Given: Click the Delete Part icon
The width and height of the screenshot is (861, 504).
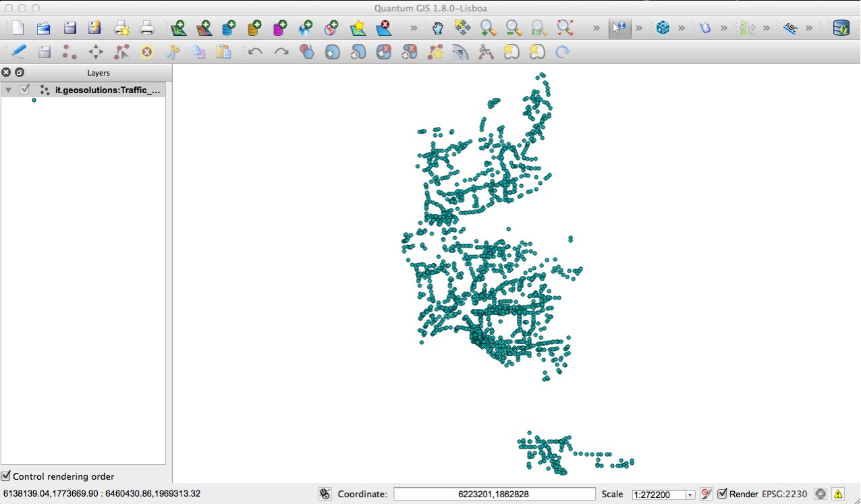Looking at the screenshot, I should (409, 51).
